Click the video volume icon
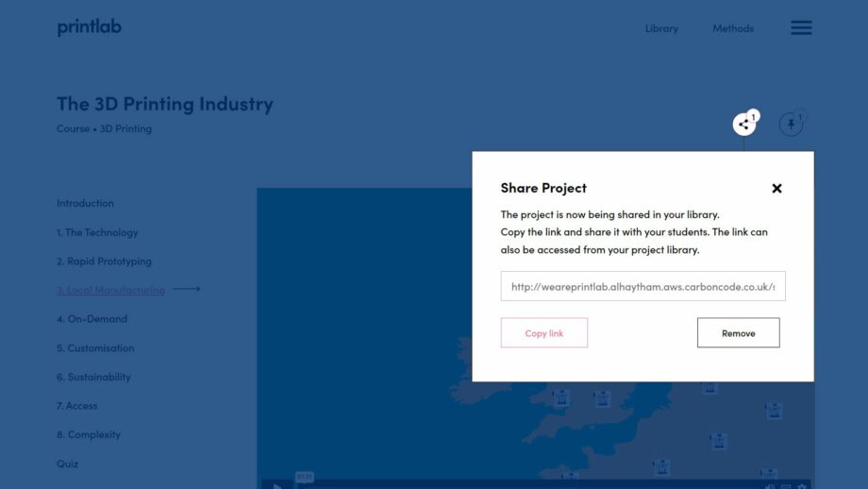 pyautogui.click(x=770, y=486)
